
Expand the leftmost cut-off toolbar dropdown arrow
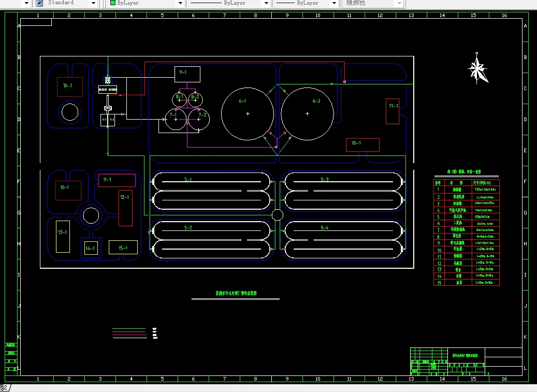coord(26,3)
